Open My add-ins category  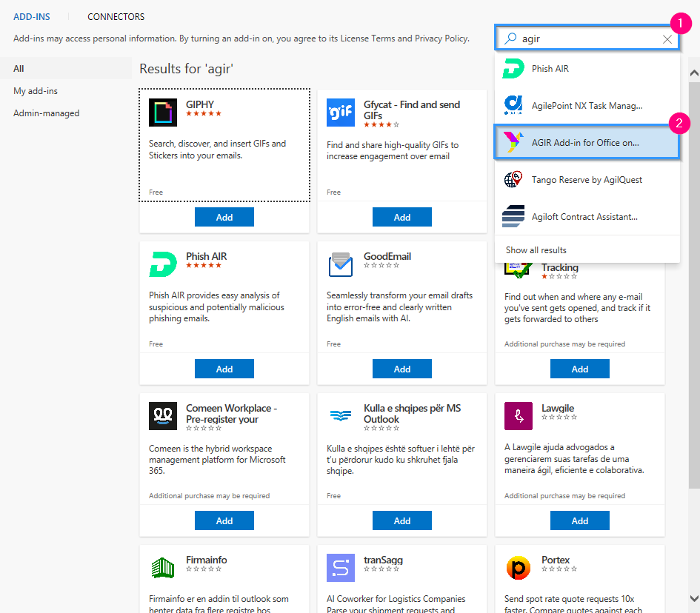point(36,91)
